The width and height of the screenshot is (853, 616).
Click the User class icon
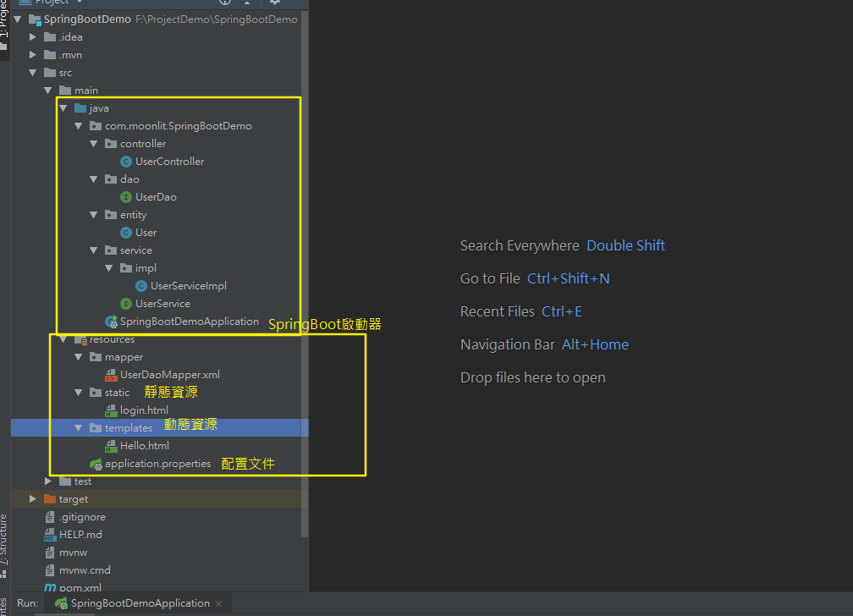pos(125,233)
